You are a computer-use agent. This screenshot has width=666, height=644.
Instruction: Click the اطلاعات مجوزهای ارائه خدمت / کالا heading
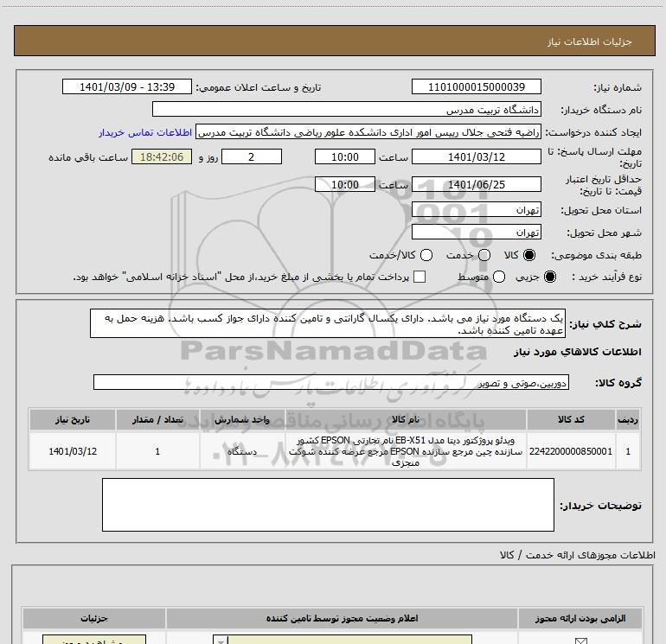[577, 555]
